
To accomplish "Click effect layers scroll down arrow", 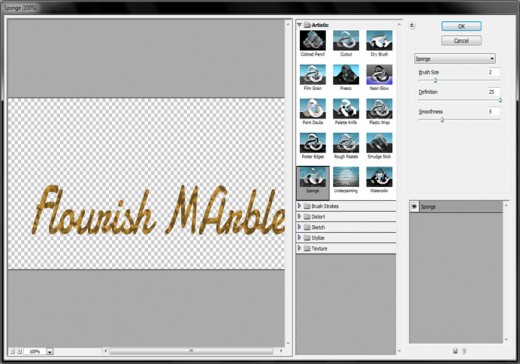I will 506,339.
